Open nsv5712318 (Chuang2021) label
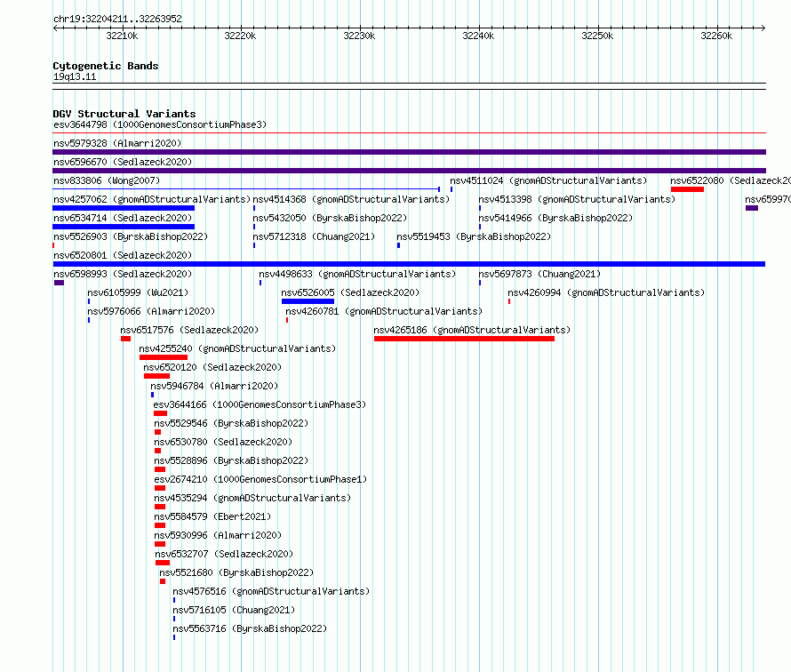Viewport: 791px width, 672px height. click(x=314, y=236)
